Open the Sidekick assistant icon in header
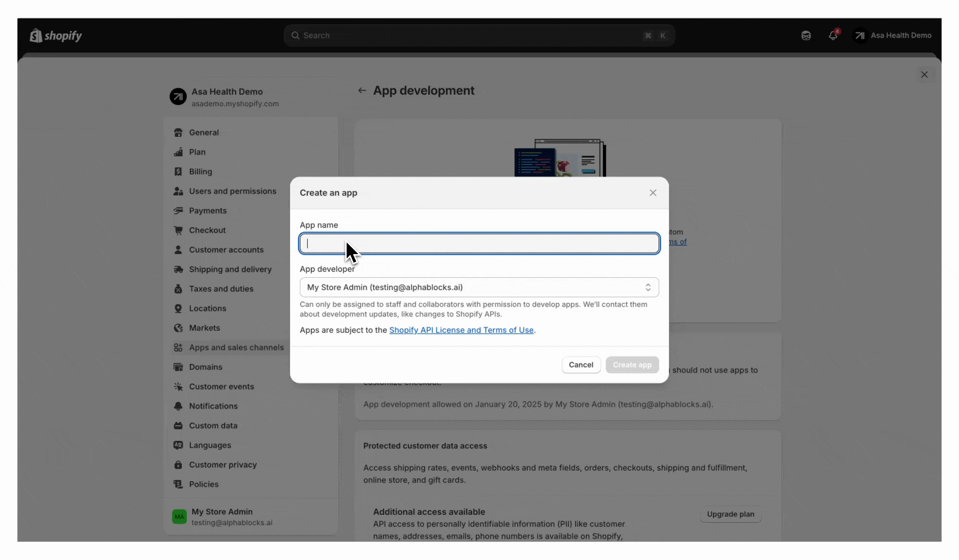The height and width of the screenshot is (560, 959). (806, 35)
